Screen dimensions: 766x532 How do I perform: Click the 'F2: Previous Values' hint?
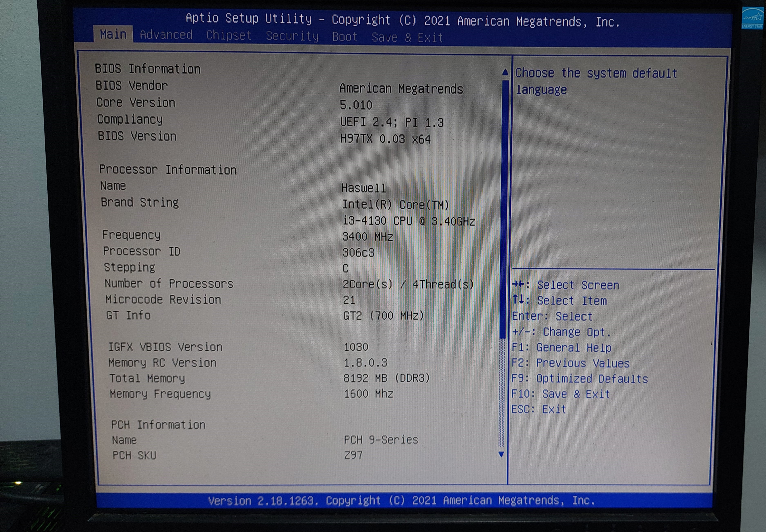pos(571,363)
